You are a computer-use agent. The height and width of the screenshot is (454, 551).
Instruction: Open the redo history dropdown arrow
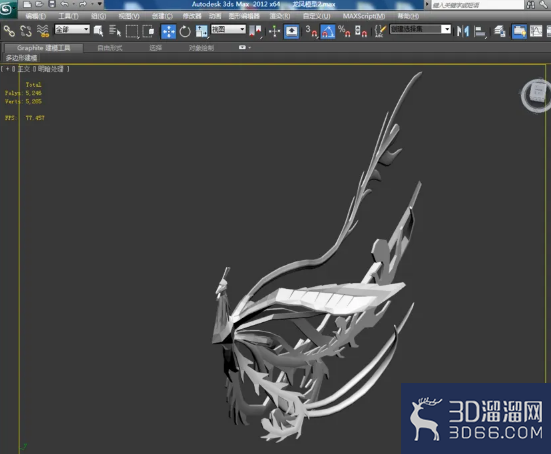(x=92, y=4)
